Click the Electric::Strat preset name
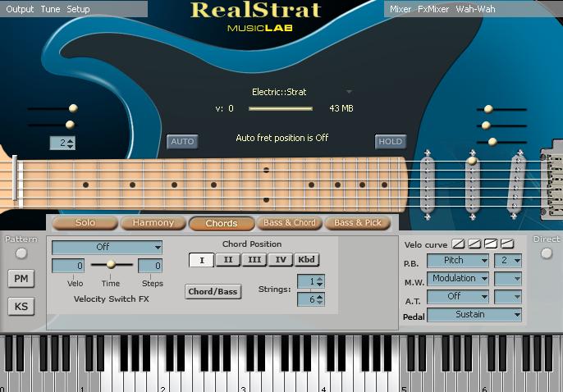 pos(279,92)
